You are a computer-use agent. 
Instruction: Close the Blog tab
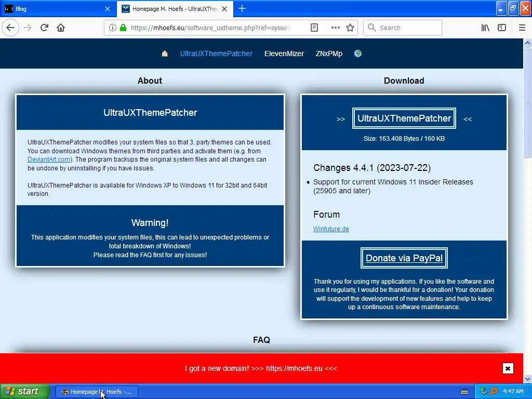tap(108, 9)
